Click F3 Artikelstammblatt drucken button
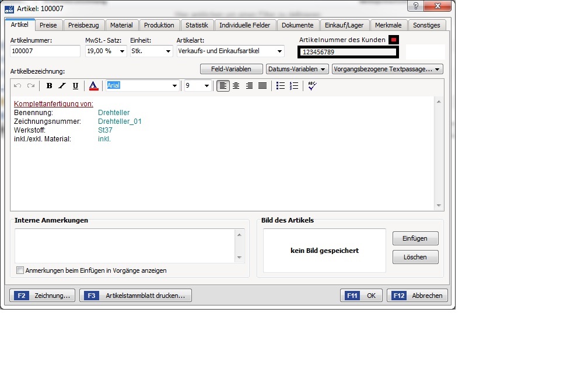 [x=136, y=296]
